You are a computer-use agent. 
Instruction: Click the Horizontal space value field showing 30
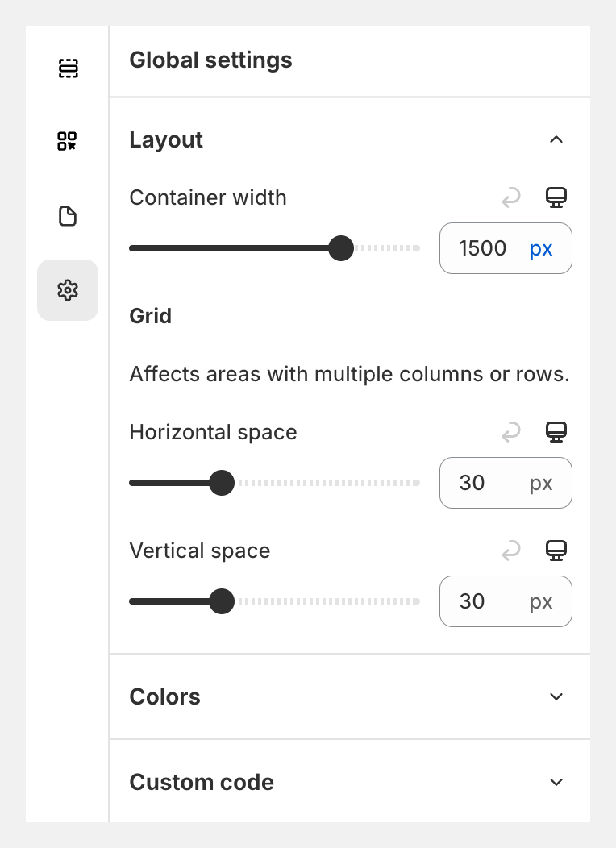(472, 483)
